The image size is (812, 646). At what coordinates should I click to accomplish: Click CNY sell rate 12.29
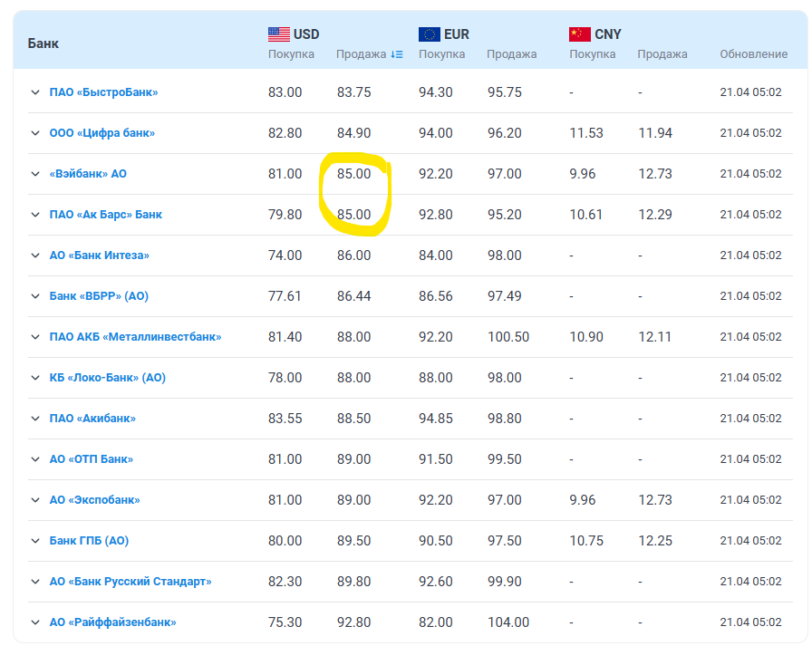pyautogui.click(x=655, y=215)
